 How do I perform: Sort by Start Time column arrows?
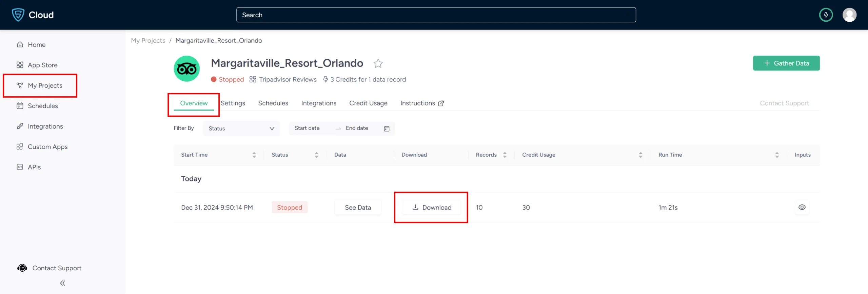coord(254,155)
